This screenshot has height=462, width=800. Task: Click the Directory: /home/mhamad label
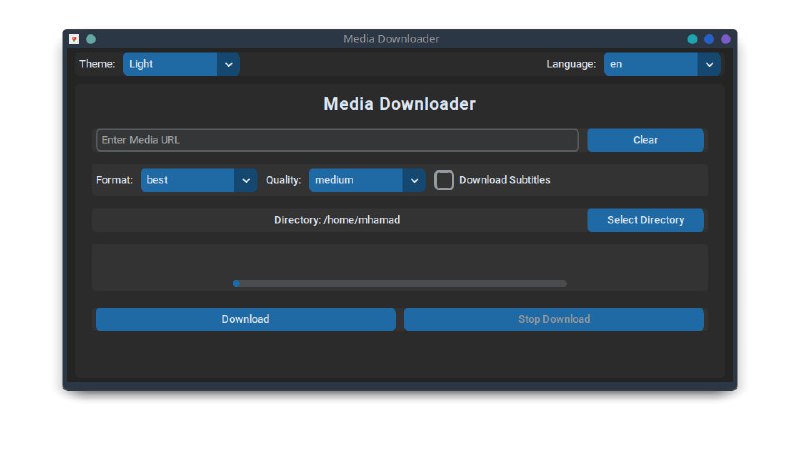tap(337, 220)
